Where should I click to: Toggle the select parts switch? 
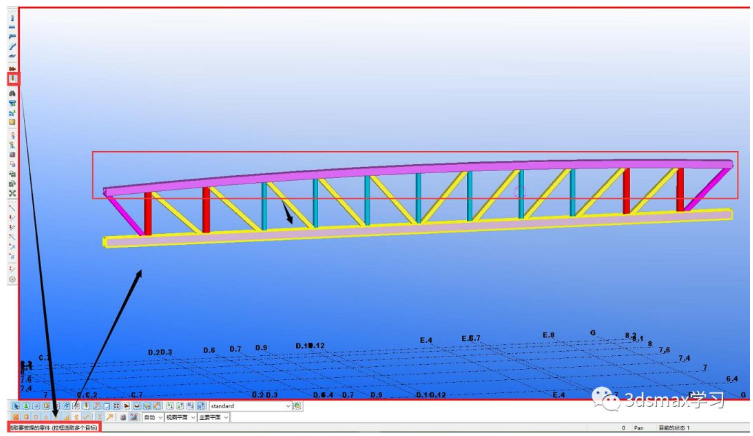pos(36,406)
